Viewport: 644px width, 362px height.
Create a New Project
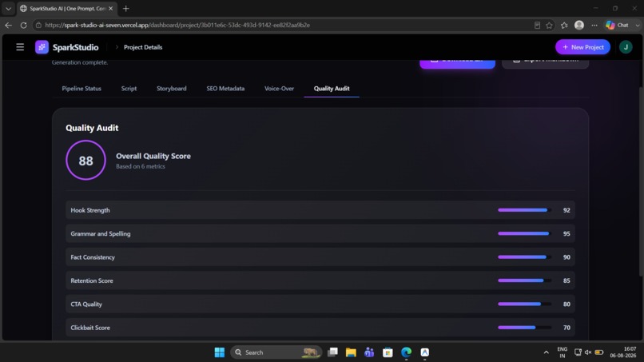point(582,47)
